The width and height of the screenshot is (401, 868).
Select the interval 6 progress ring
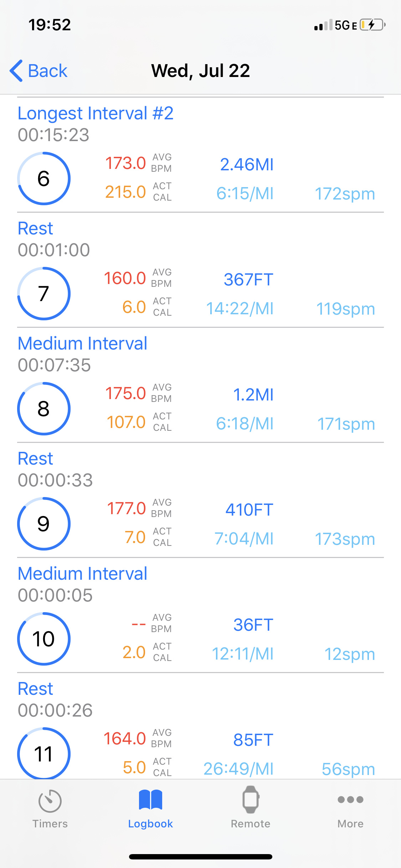tap(44, 179)
